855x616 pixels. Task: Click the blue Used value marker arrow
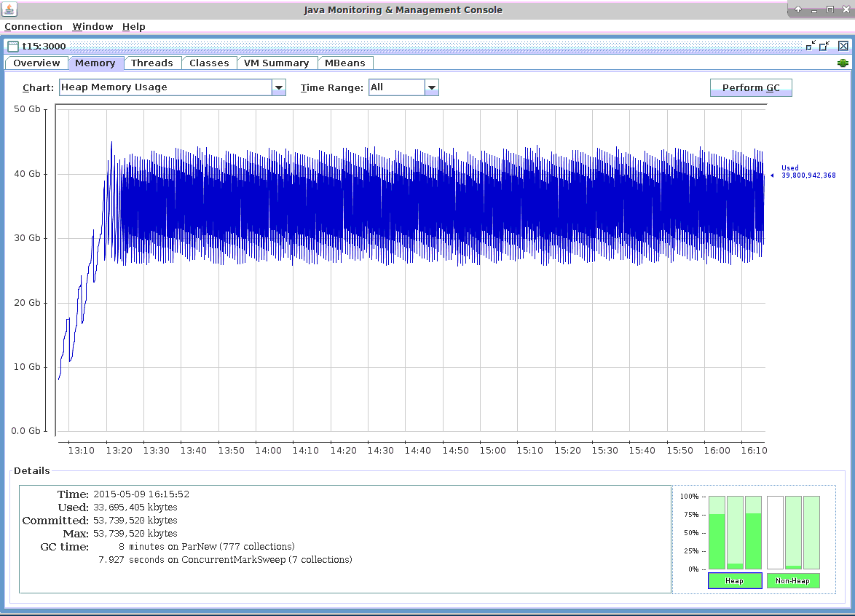tap(772, 175)
